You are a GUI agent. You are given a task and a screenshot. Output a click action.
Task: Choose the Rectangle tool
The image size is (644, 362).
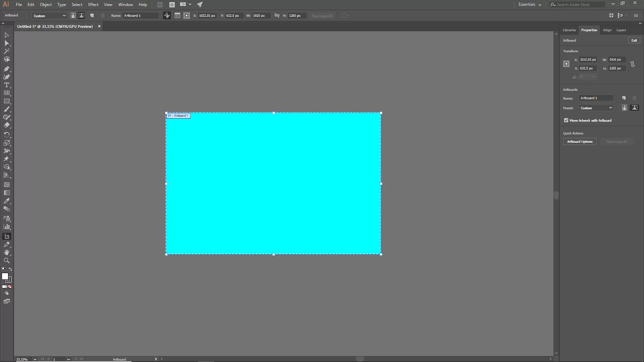coord(6,101)
